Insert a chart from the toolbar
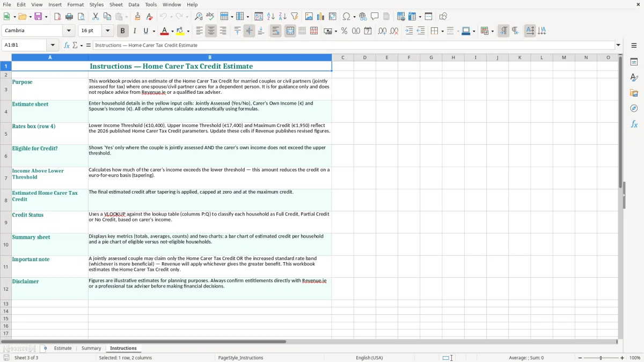Image resolution: width=644 pixels, height=362 pixels. [321, 17]
